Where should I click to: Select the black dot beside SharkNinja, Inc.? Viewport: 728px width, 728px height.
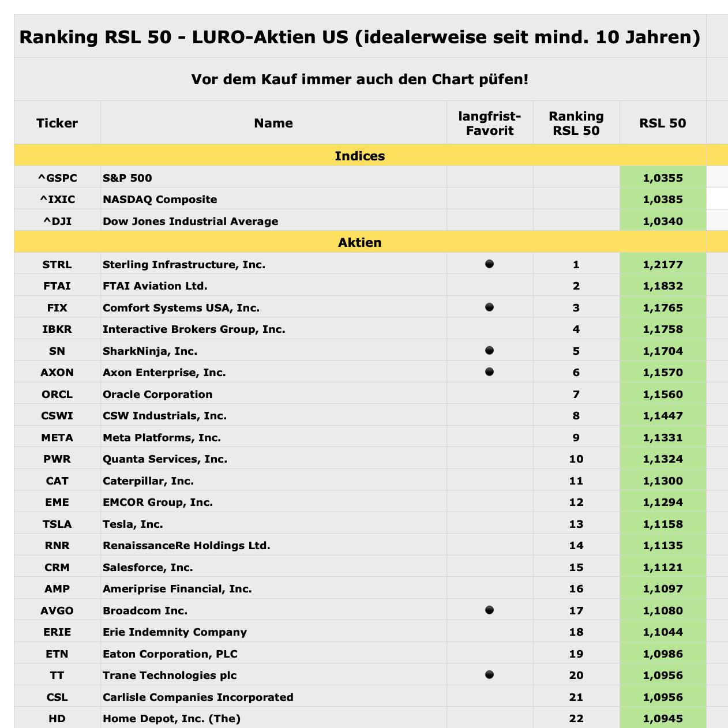coord(489,351)
